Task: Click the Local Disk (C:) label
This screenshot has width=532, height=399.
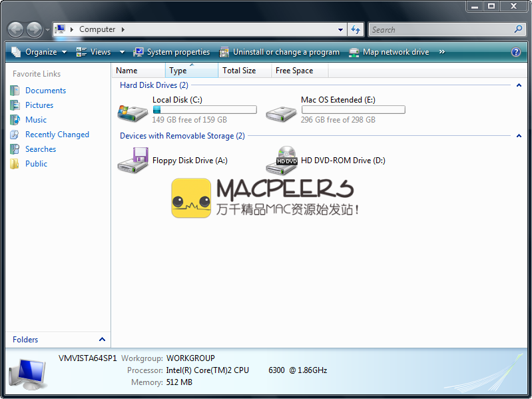Action: point(177,100)
